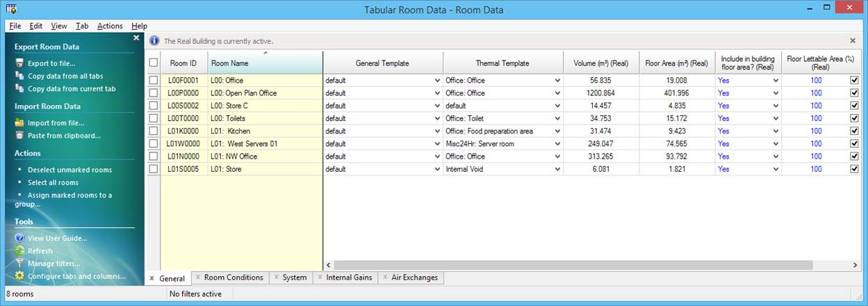Close the Room Conditions tab with its X
868x306 pixels.
coord(197,277)
